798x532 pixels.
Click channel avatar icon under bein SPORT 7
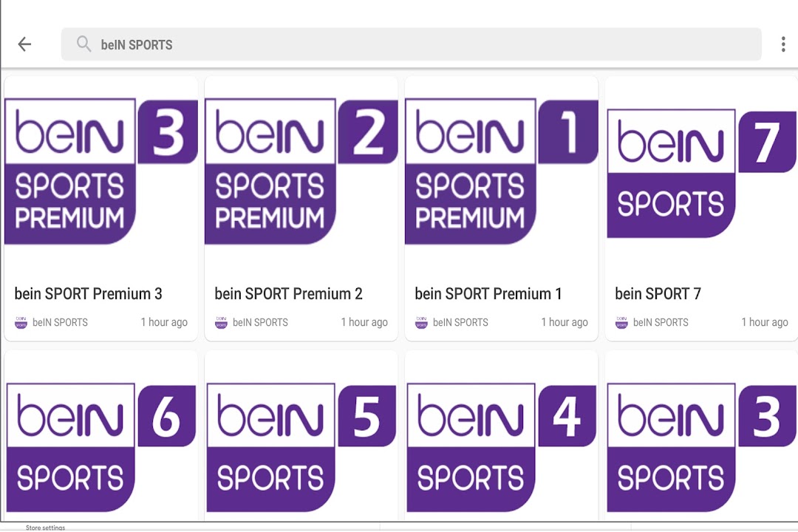click(621, 322)
